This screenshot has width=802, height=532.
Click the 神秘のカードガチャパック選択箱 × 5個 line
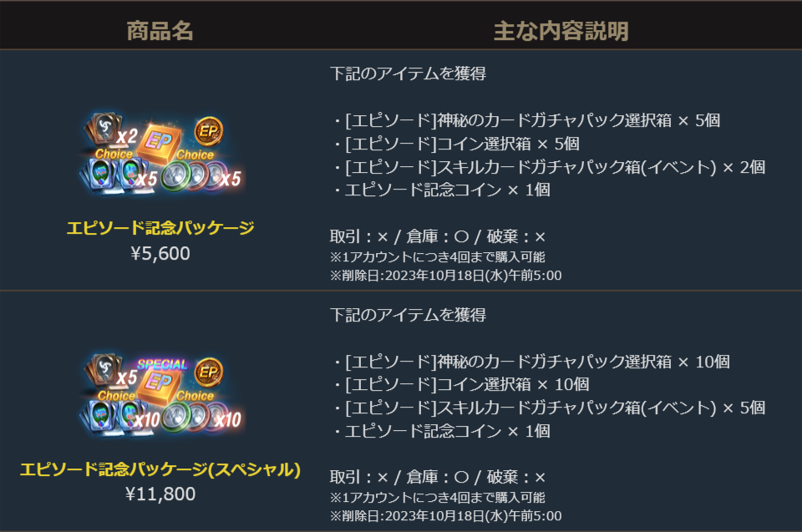pos(526,120)
